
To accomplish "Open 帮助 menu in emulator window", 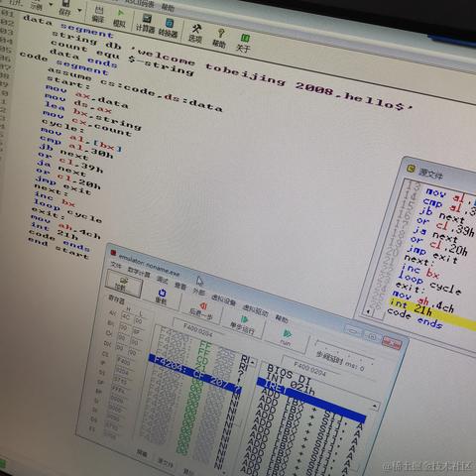I will [x=282, y=318].
